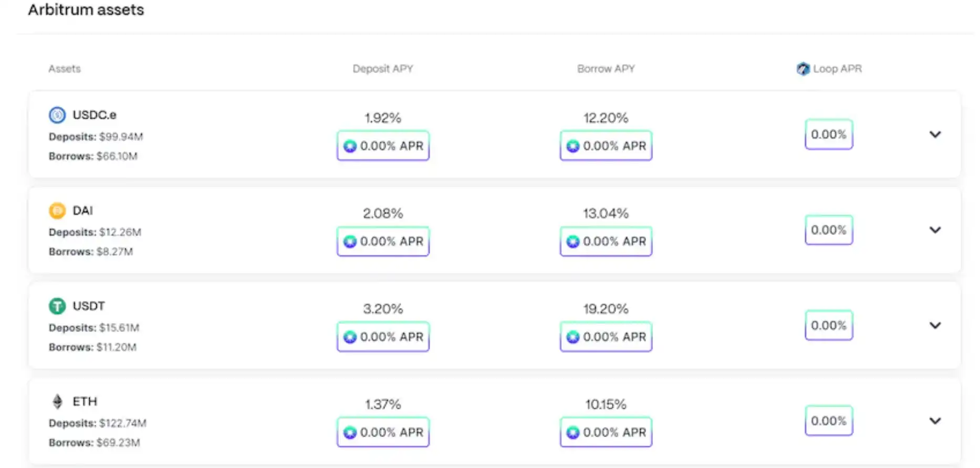980x468 pixels.
Task: Expand the USDC.e asset row
Action: pos(935,134)
